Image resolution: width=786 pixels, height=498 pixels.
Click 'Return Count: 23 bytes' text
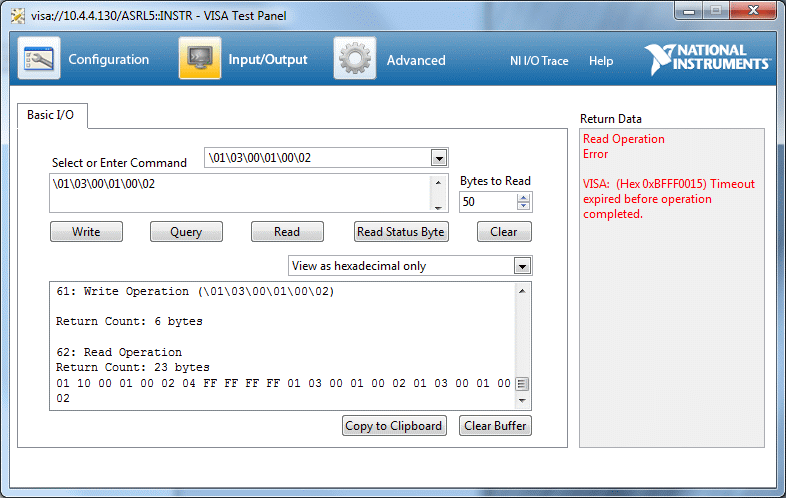132,367
